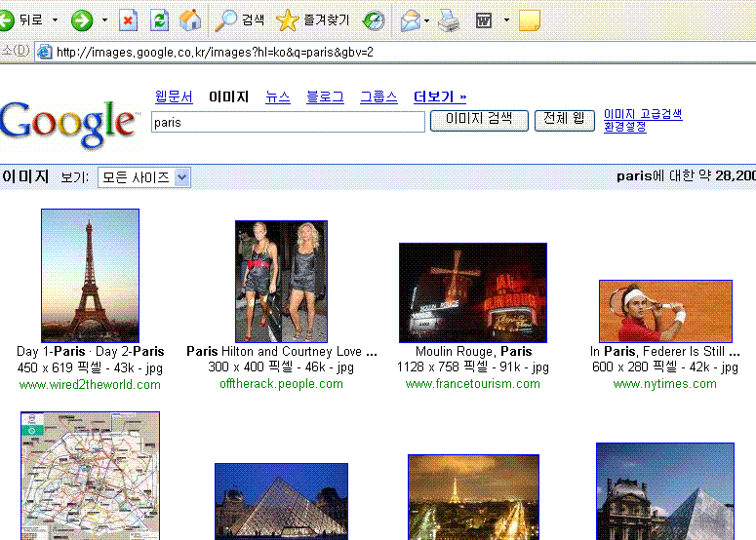Open the Federer tennis thumbnail
The width and height of the screenshot is (756, 540).
[x=665, y=311]
